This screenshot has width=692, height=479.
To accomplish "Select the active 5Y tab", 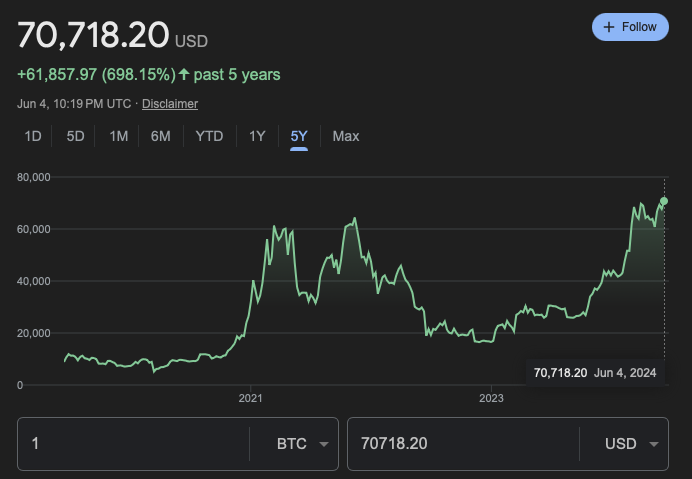I will [x=299, y=136].
